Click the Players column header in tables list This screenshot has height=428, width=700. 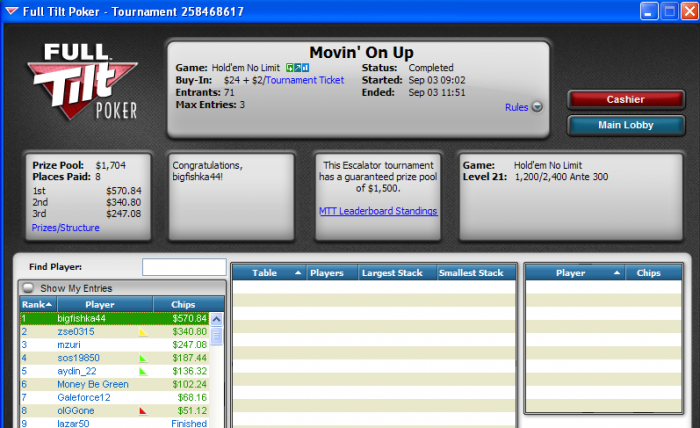332,273
